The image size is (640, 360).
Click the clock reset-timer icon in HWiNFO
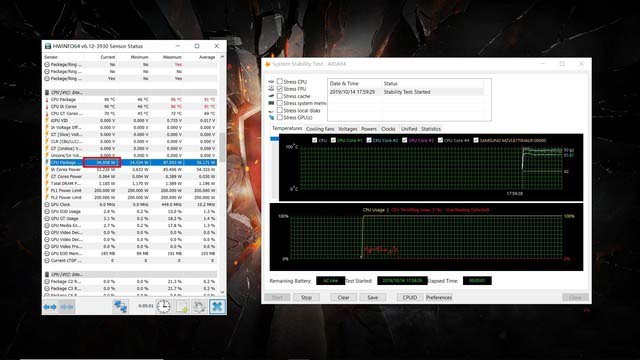[163, 307]
